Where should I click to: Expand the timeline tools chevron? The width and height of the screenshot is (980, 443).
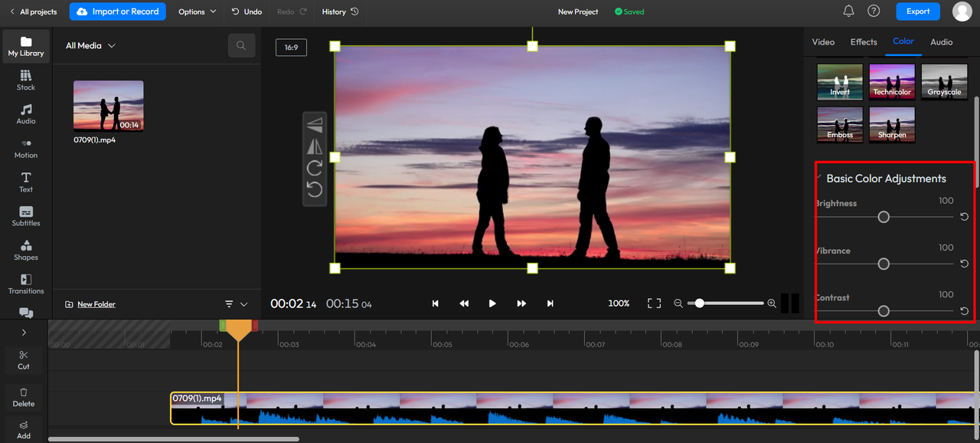coord(24,333)
